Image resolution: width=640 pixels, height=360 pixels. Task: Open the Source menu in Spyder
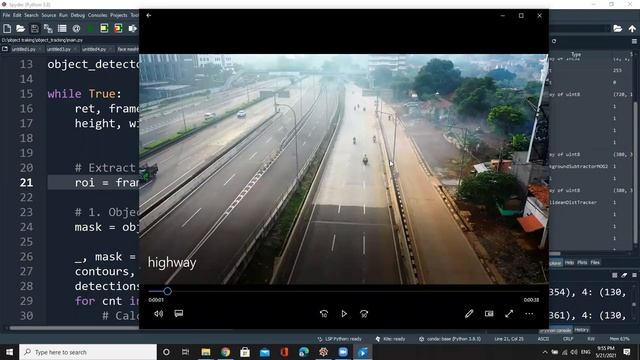pyautogui.click(x=49, y=15)
